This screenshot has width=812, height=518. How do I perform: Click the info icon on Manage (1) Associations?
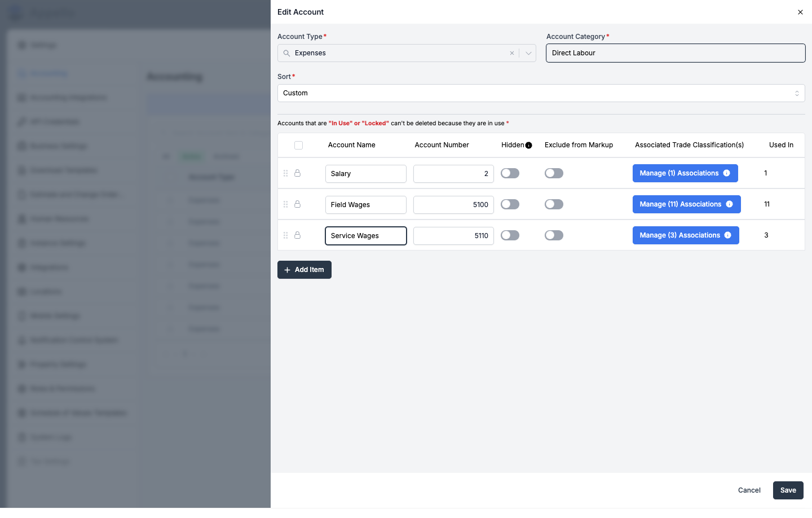click(x=727, y=173)
